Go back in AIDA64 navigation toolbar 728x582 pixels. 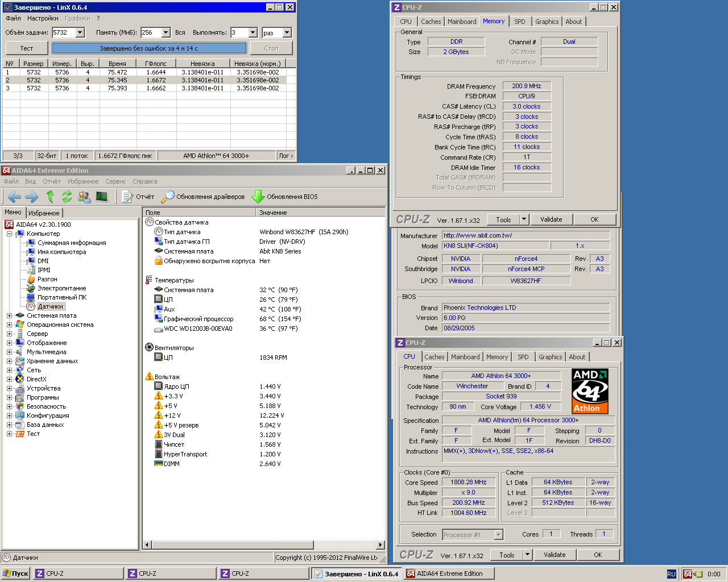14,197
